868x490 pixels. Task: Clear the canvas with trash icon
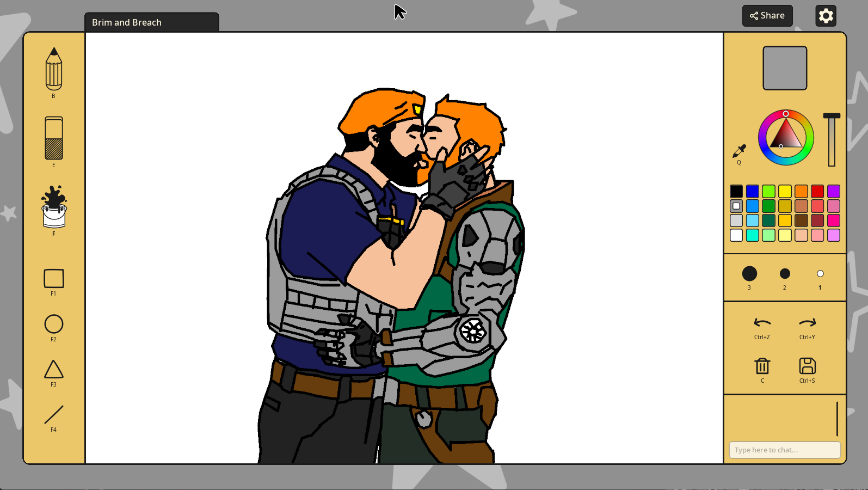[x=762, y=366]
